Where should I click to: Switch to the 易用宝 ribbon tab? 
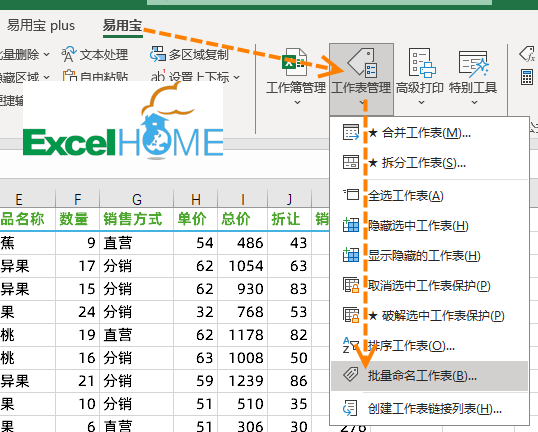click(x=122, y=25)
